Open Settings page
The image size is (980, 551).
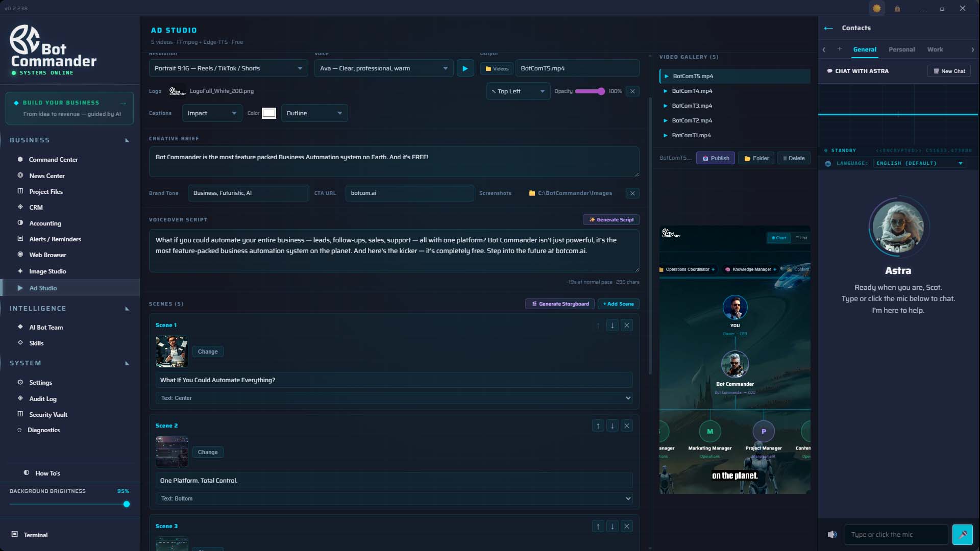tap(40, 383)
